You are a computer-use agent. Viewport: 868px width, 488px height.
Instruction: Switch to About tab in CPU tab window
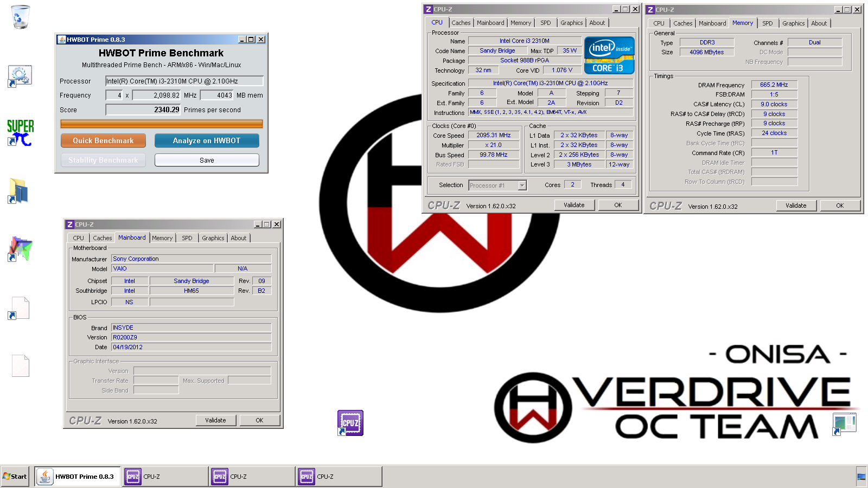click(597, 23)
